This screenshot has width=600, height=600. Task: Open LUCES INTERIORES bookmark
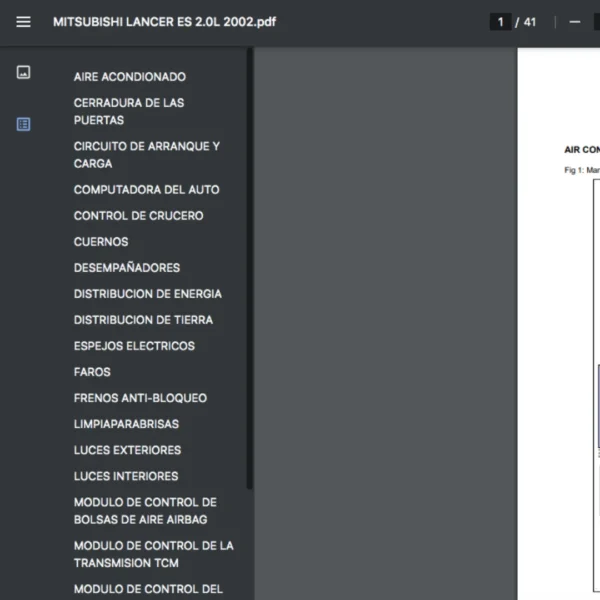point(126,476)
